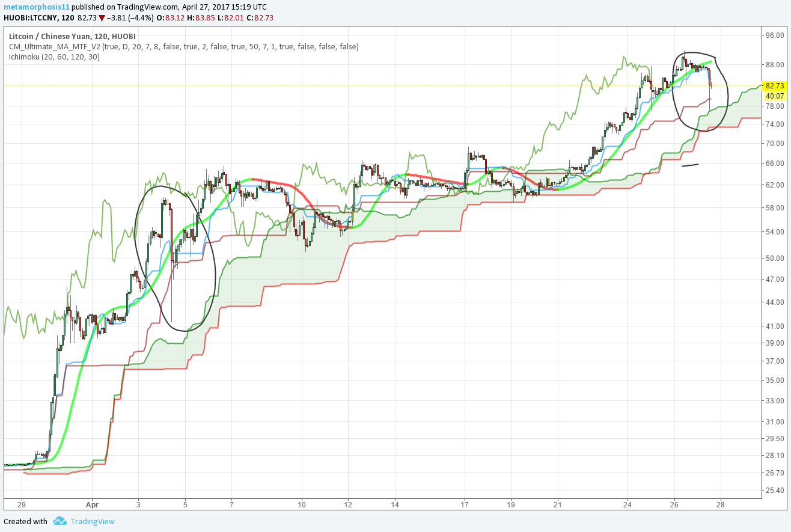791x532 pixels.
Task: Click the 40:07 countdown label
Action: (775, 96)
